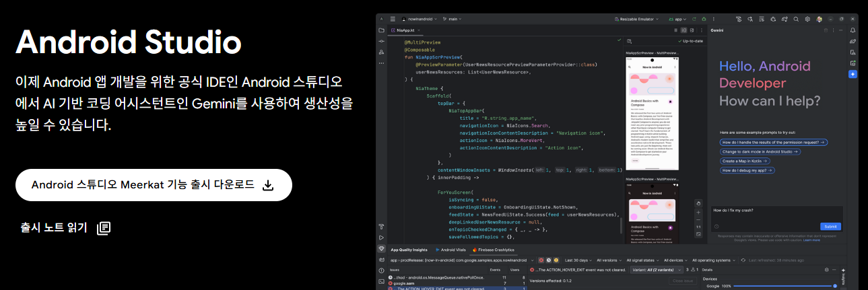Toggle the ANR issues filter icon
Screen dimensions: 868x290
point(549,260)
